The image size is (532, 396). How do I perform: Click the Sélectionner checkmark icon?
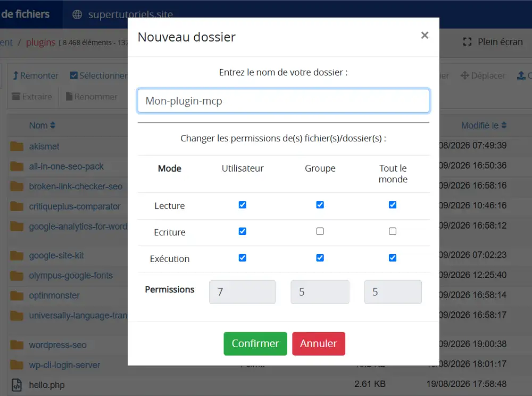(73, 75)
